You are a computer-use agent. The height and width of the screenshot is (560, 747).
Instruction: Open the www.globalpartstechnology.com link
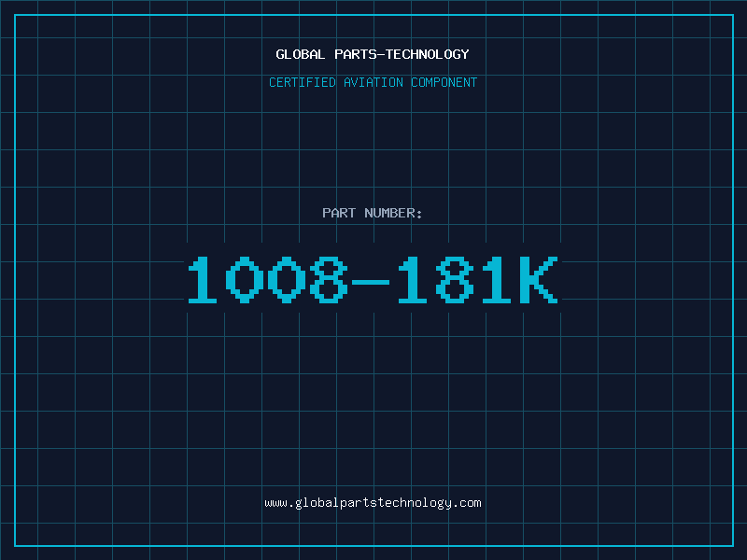[x=373, y=503]
